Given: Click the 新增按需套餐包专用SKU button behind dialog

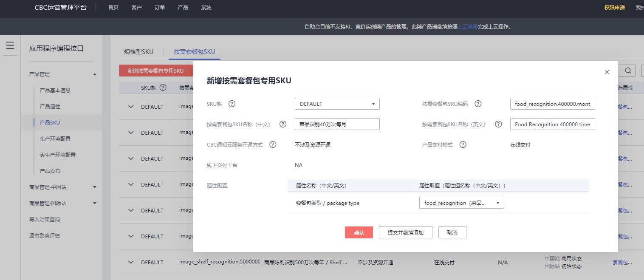Looking at the screenshot, I should point(155,71).
